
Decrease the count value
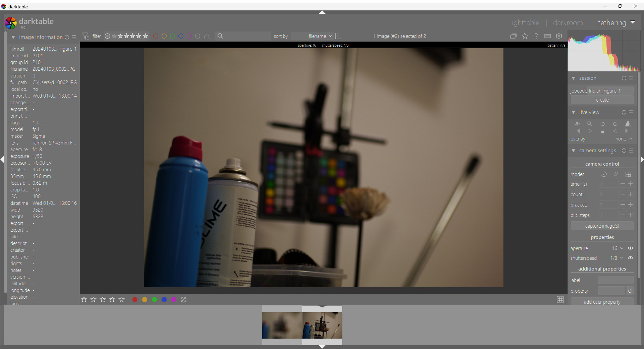pos(623,194)
